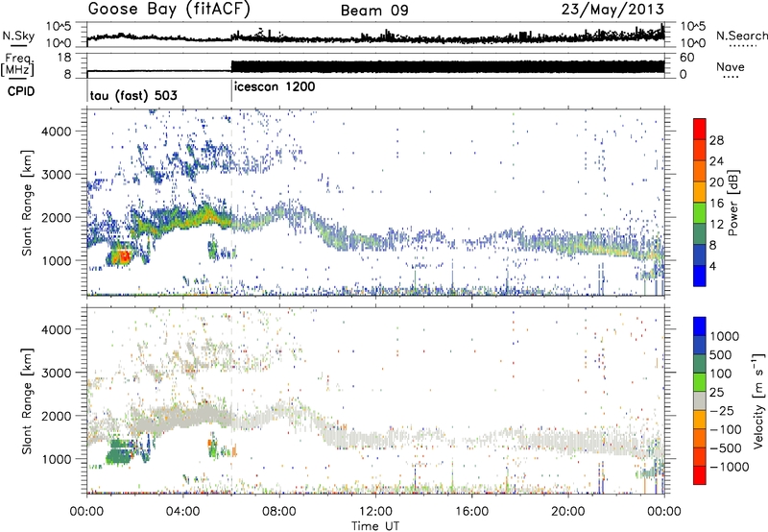The height and width of the screenshot is (532, 768).
Task: Click the '04:00' time tick label
Action: pos(183,512)
